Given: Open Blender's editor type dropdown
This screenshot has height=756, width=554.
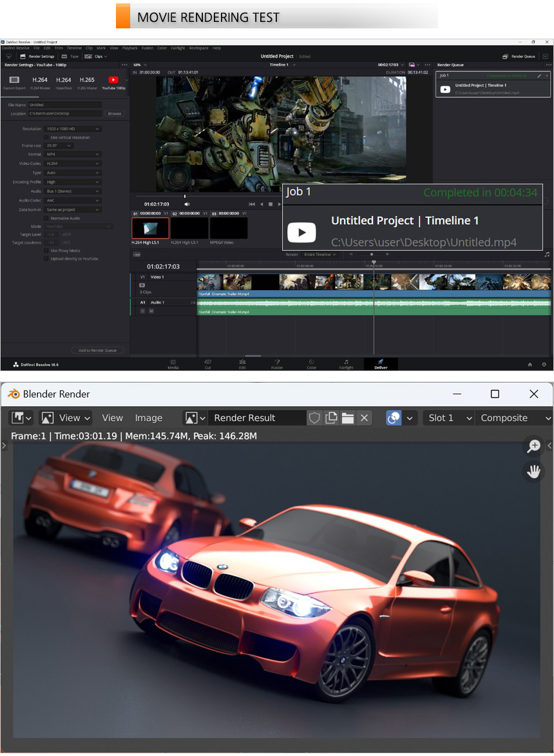Looking at the screenshot, I should [x=21, y=418].
